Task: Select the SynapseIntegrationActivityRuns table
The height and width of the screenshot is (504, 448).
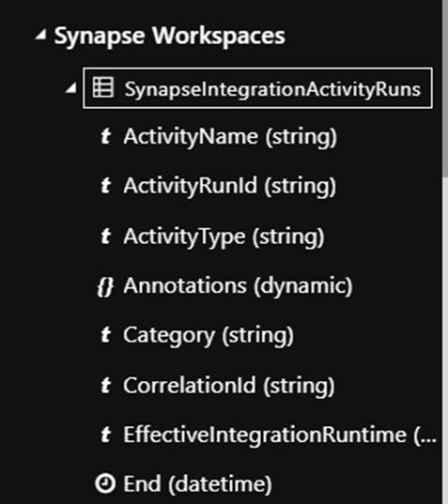Action: pos(257,87)
